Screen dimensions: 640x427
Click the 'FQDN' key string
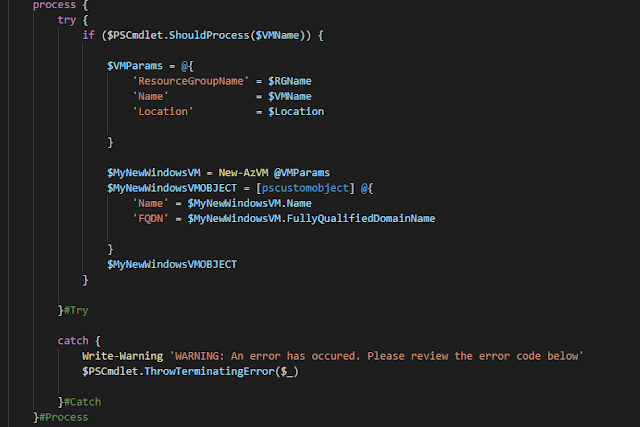tap(152, 218)
